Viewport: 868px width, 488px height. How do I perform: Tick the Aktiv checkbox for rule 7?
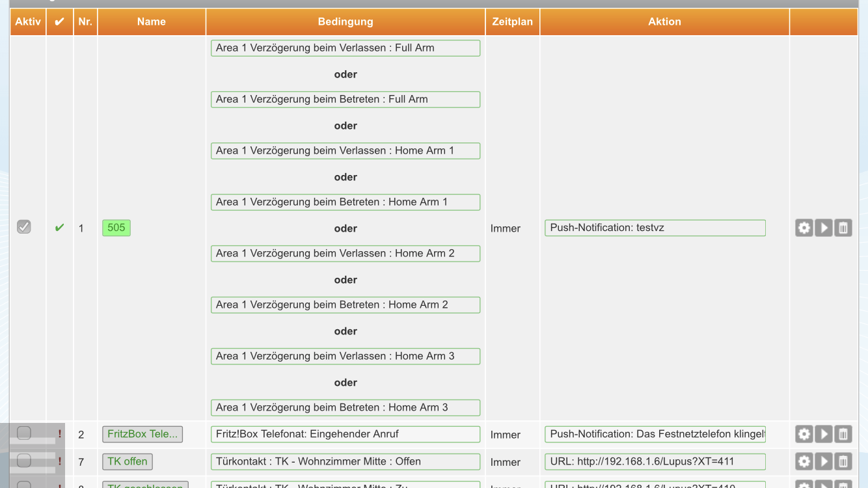(24, 461)
